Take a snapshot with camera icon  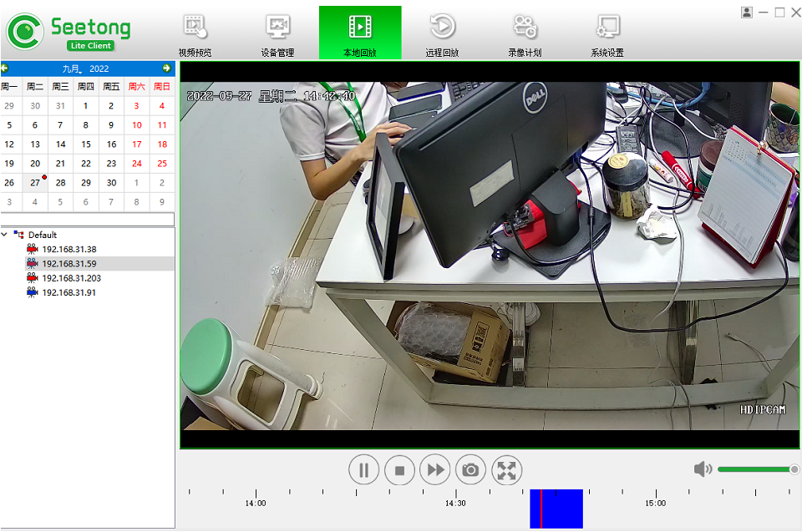click(470, 470)
